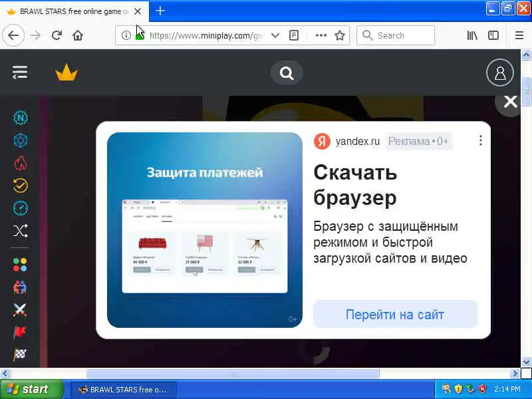Screen dimensions: 532x399
Task: Click the miniplay.com URL address field
Action: tap(207, 35)
